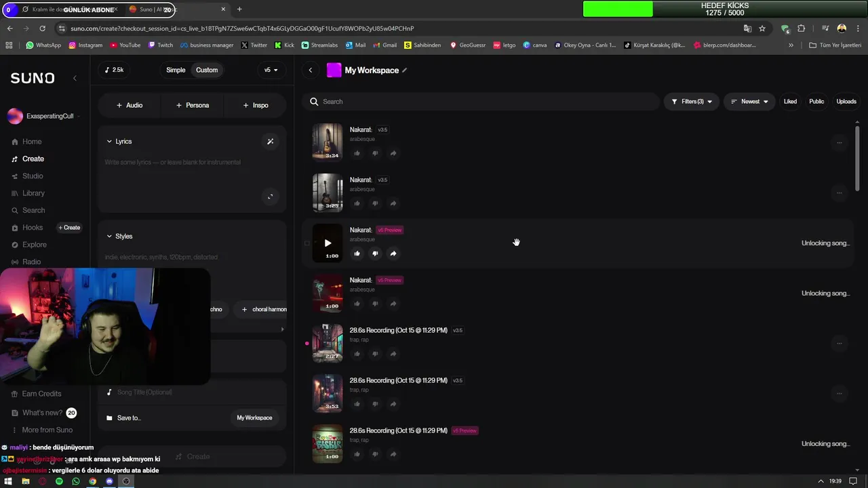
Task: Switch to Custom creation mode
Action: click(207, 70)
